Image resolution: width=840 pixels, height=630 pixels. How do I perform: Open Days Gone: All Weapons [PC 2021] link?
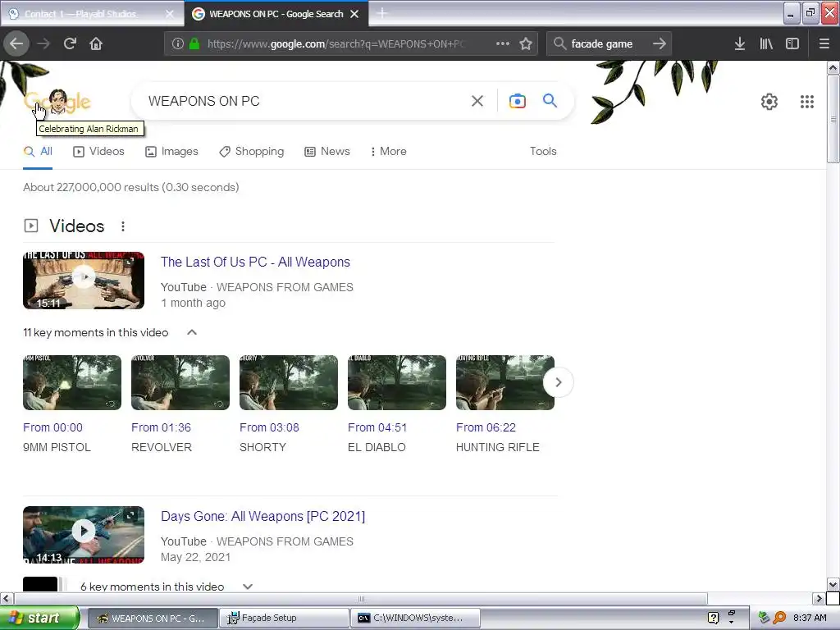263,517
